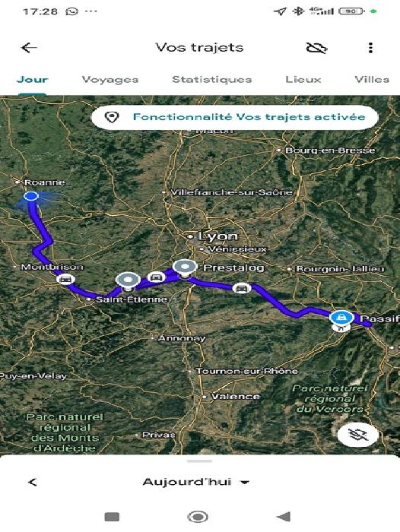Viewport: 400px width, 532px height.
Task: Open the Statistiques tab
Action: [212, 79]
